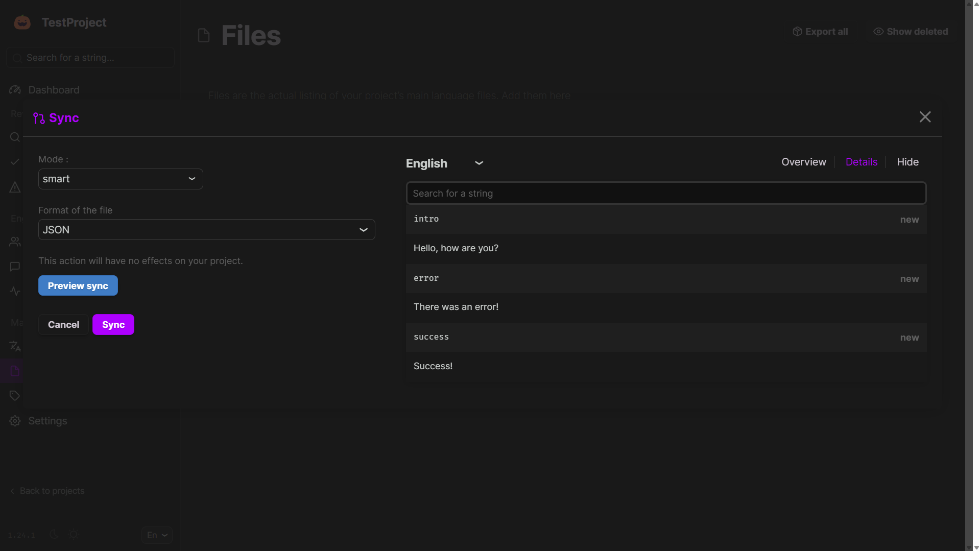
Task: Switch to the Overview tab
Action: 803,162
